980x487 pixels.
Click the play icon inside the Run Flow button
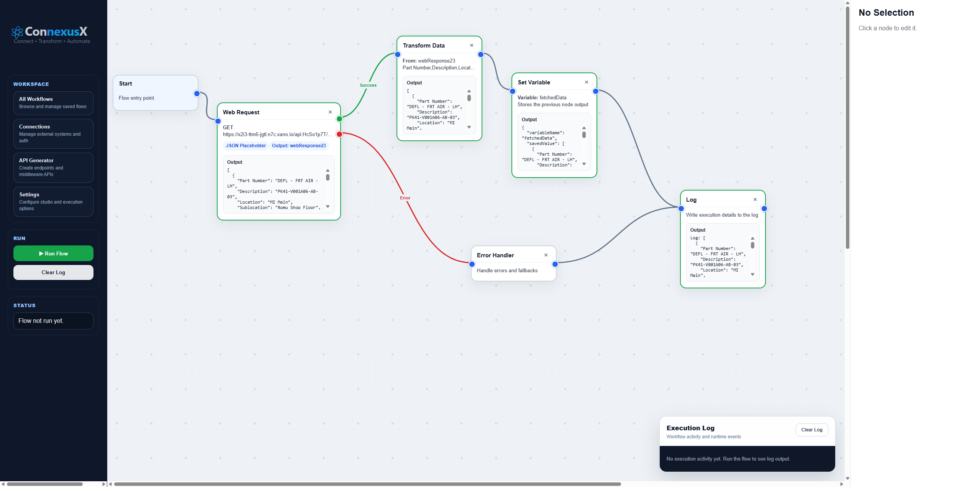[x=41, y=253]
